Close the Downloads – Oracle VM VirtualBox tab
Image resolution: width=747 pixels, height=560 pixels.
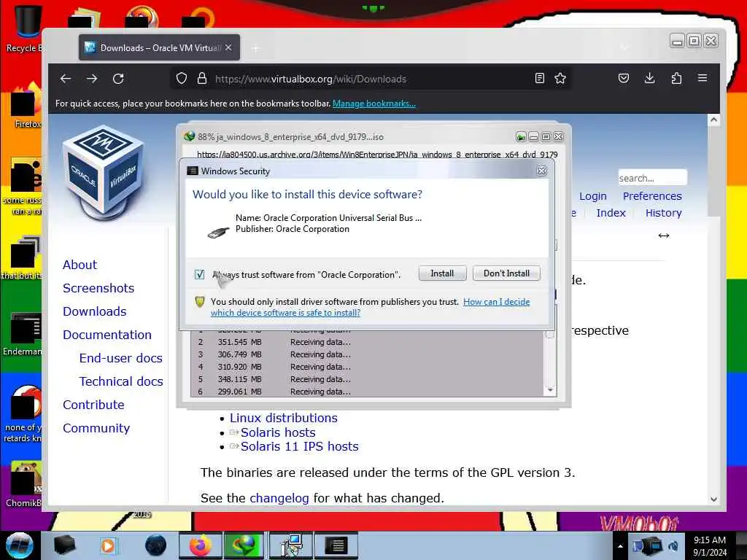click(x=228, y=47)
